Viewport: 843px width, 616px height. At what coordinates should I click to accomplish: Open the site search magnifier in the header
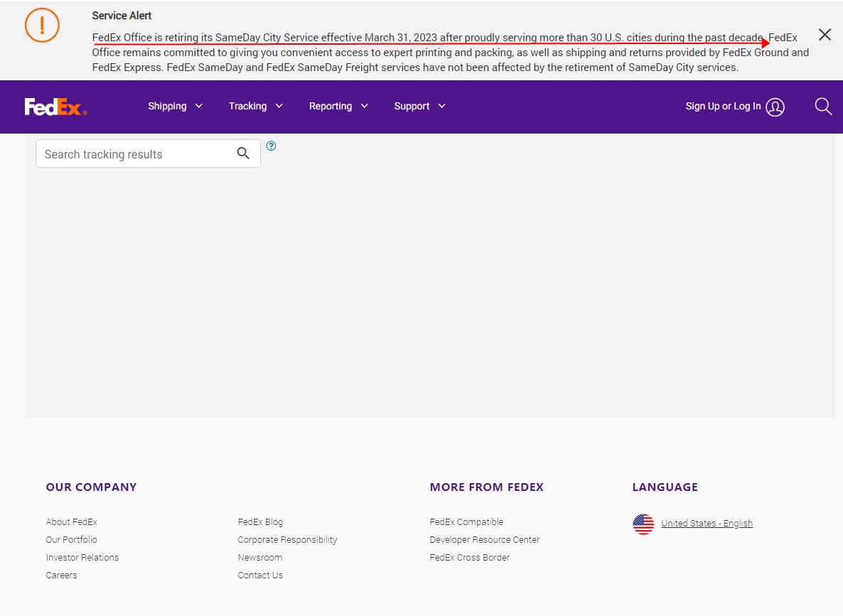click(823, 107)
